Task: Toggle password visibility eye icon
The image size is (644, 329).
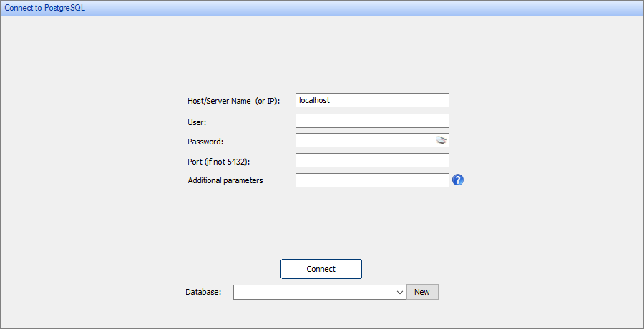Action: [441, 140]
